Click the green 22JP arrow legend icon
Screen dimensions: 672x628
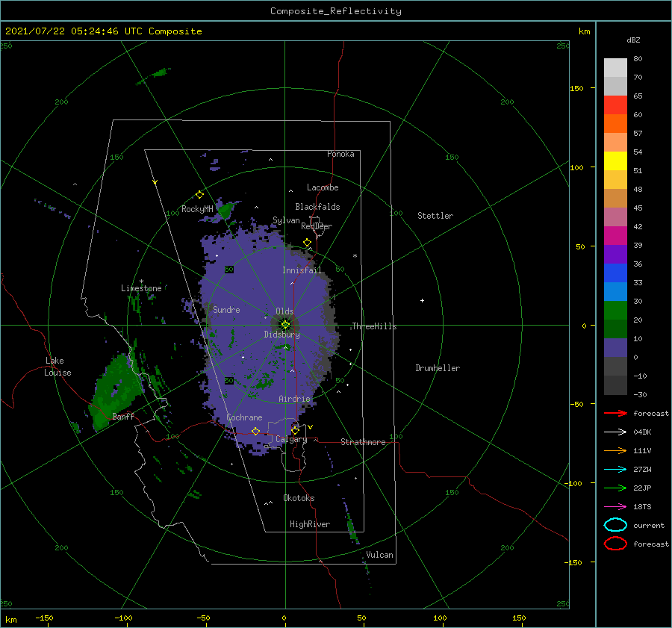615,488
